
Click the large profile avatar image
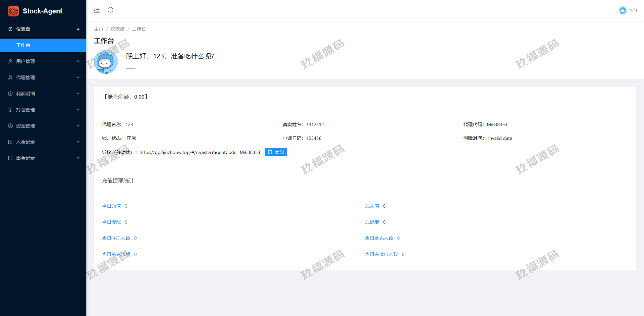(x=106, y=62)
